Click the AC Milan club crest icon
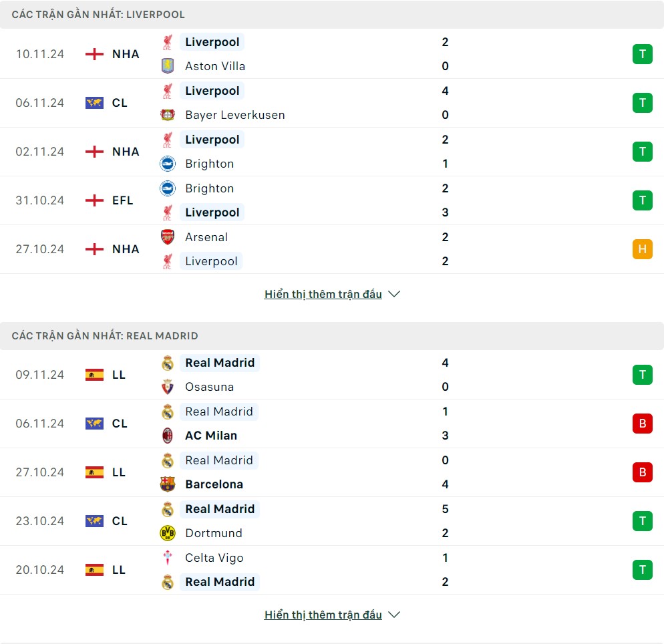 pyautogui.click(x=167, y=436)
